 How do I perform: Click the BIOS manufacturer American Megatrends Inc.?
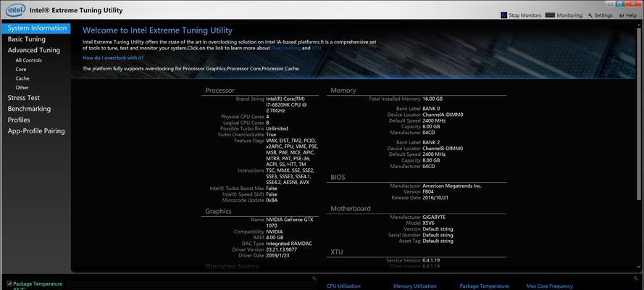(x=452, y=186)
